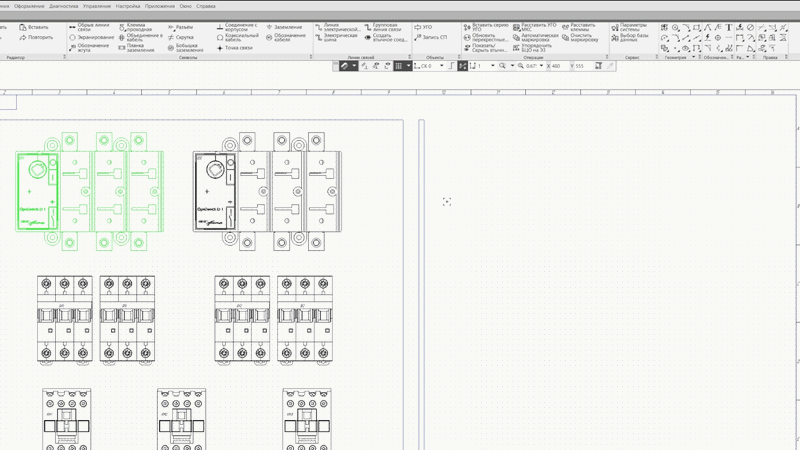Viewport: 800px width, 450px height.
Task: Open the grid button dropdown arrow
Action: pyautogui.click(x=408, y=66)
